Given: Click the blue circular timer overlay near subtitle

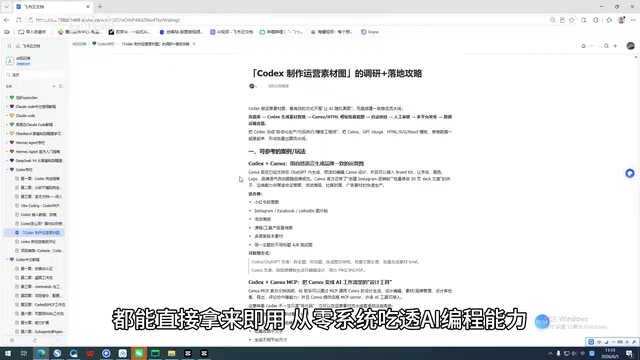Looking at the screenshot, I should pyautogui.click(x=542, y=322).
